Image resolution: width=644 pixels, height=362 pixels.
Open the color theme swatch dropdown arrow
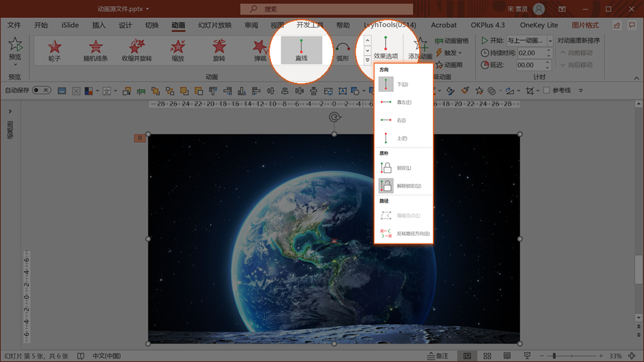[97, 91]
